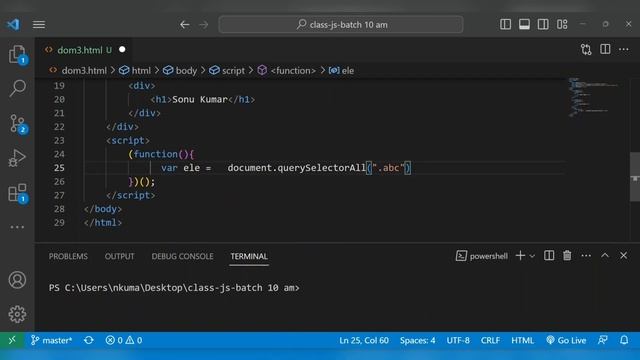640x360 pixels.
Task: Toggle the bottom panel layout icon
Action: [524, 24]
